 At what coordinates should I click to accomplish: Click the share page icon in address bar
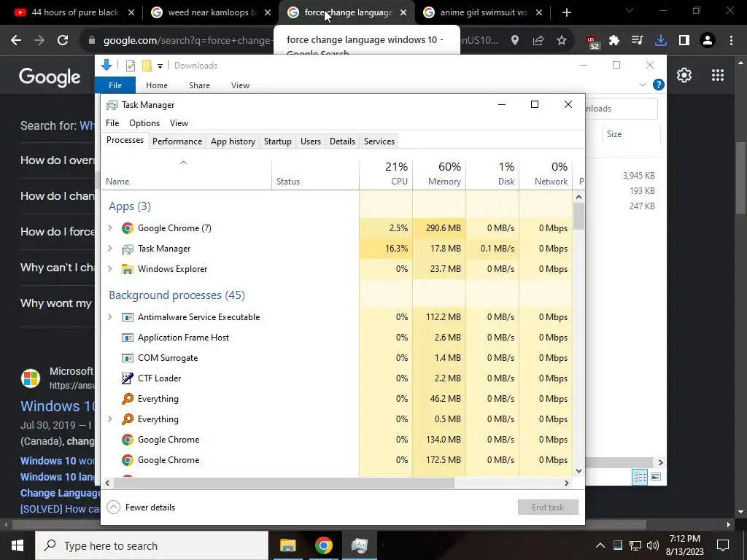point(538,41)
